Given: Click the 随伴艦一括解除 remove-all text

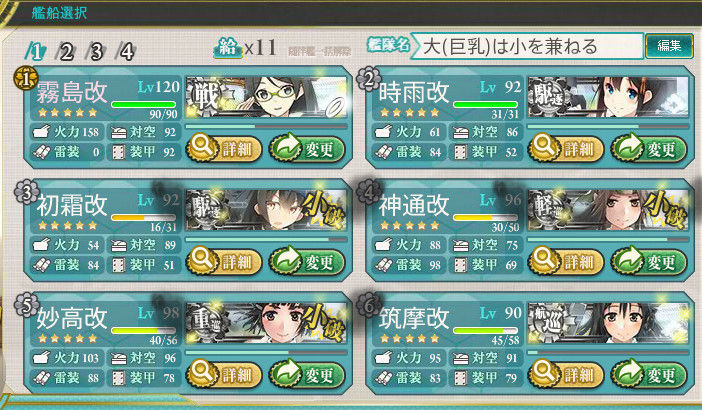Looking at the screenshot, I should [319, 51].
